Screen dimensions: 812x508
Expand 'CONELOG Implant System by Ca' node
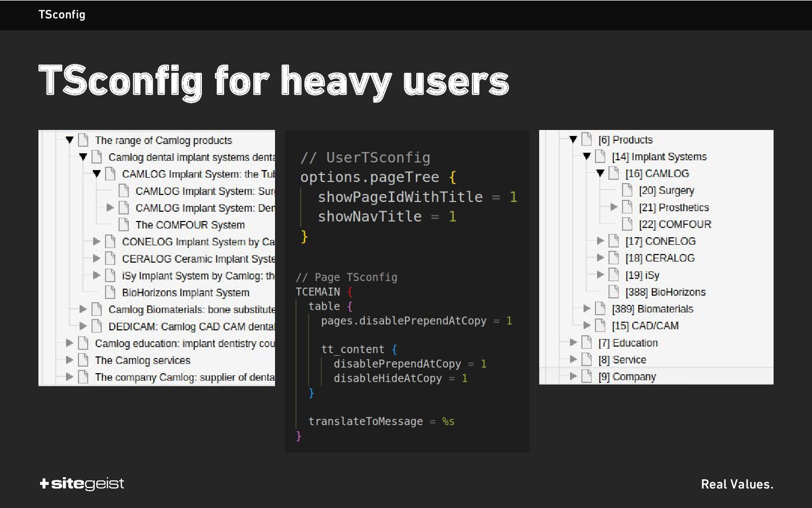[96, 241]
